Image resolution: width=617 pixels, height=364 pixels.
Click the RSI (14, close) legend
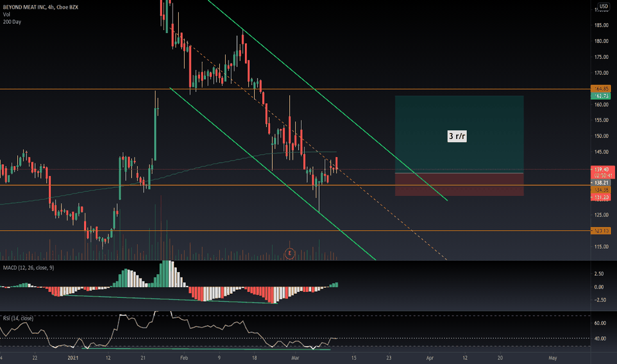18,318
